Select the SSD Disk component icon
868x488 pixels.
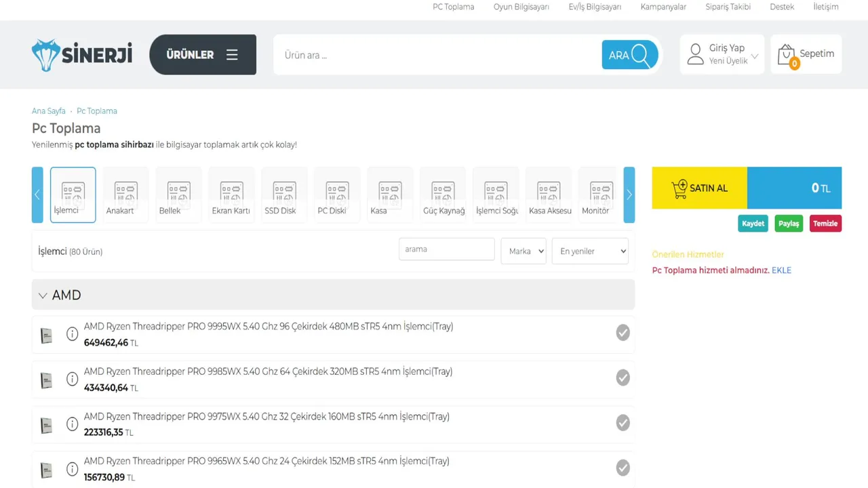285,195
